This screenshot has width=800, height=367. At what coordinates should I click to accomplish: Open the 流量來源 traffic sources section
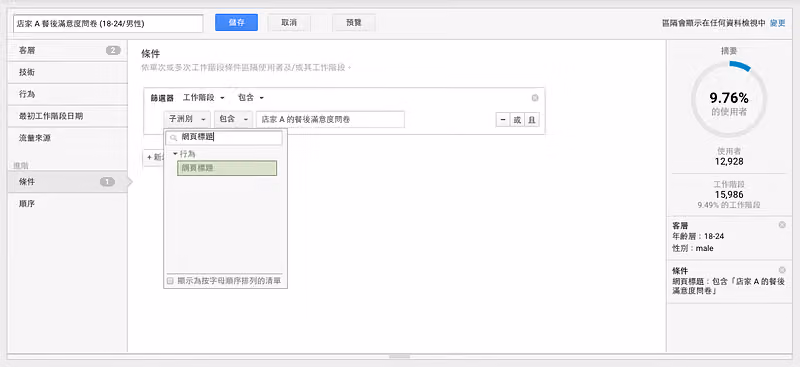pos(67,138)
